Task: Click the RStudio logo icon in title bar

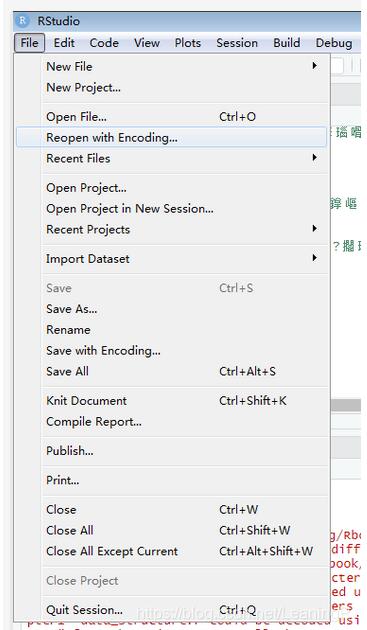Action: (24, 21)
